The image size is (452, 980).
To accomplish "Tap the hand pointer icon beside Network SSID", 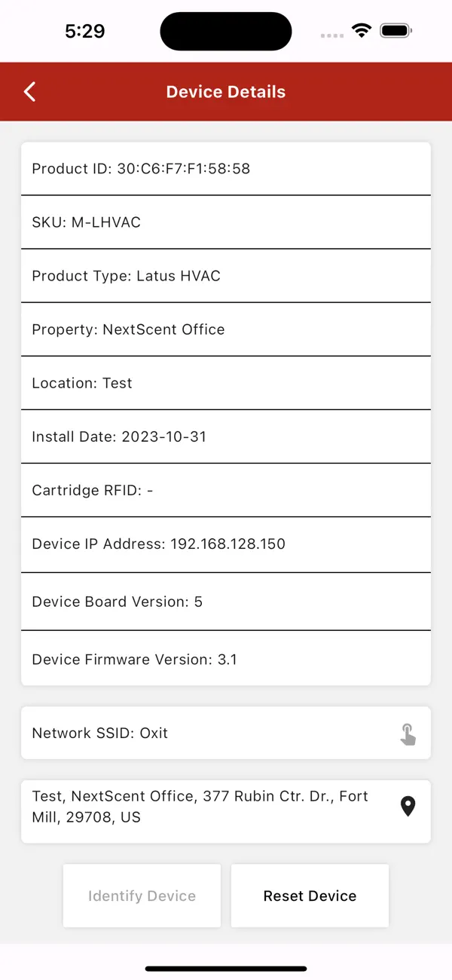I will click(408, 733).
